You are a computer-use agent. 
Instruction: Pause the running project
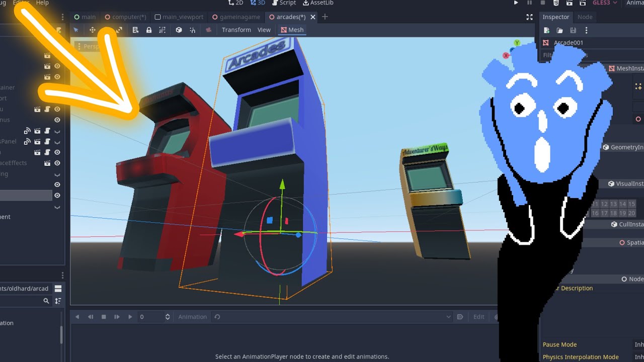click(529, 3)
